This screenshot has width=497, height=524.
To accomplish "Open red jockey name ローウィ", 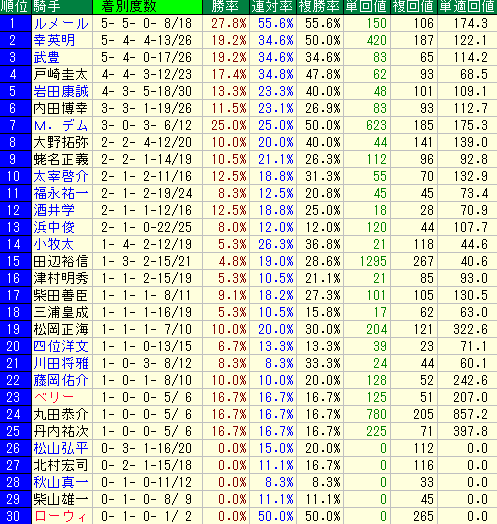I will 60,516.
